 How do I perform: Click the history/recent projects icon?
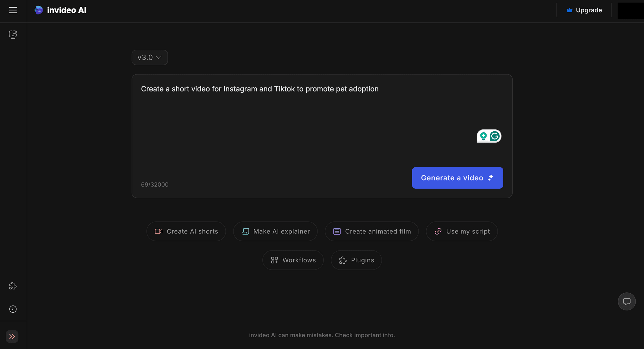coord(12,309)
